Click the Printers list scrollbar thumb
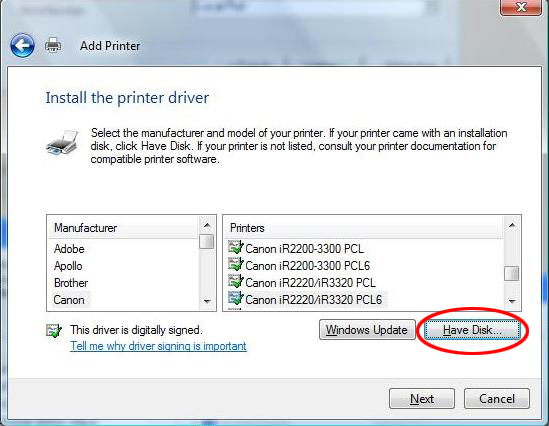This screenshot has height=426, width=549. pyautogui.click(x=512, y=273)
